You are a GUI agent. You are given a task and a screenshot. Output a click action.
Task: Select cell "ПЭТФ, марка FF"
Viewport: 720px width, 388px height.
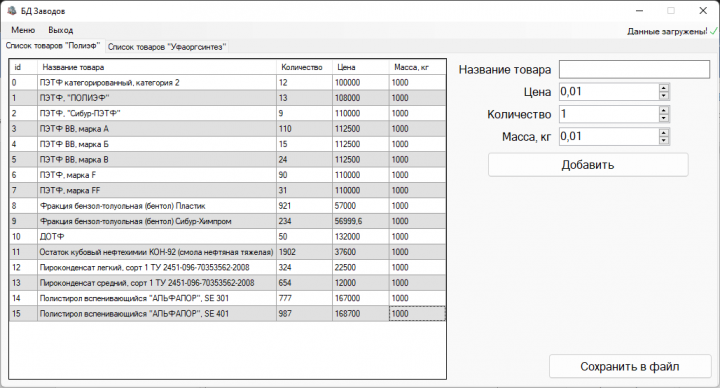[157, 190]
